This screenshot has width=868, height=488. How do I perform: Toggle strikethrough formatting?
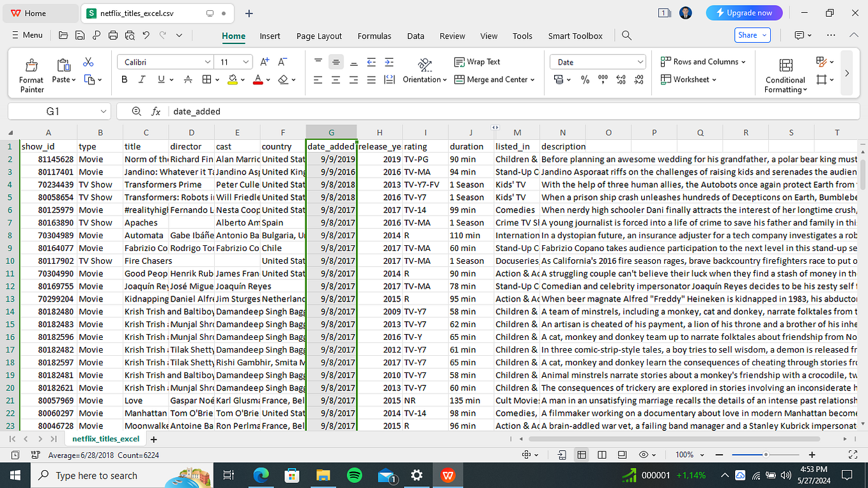(189, 79)
